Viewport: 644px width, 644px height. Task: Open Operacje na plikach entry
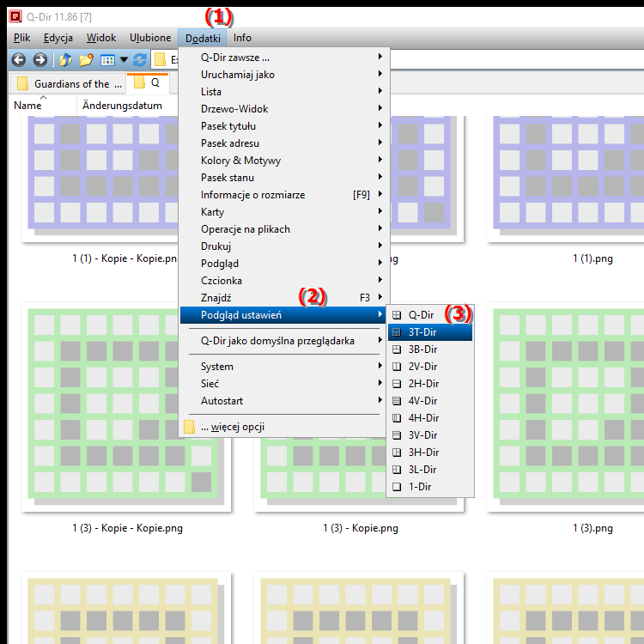coord(284,229)
